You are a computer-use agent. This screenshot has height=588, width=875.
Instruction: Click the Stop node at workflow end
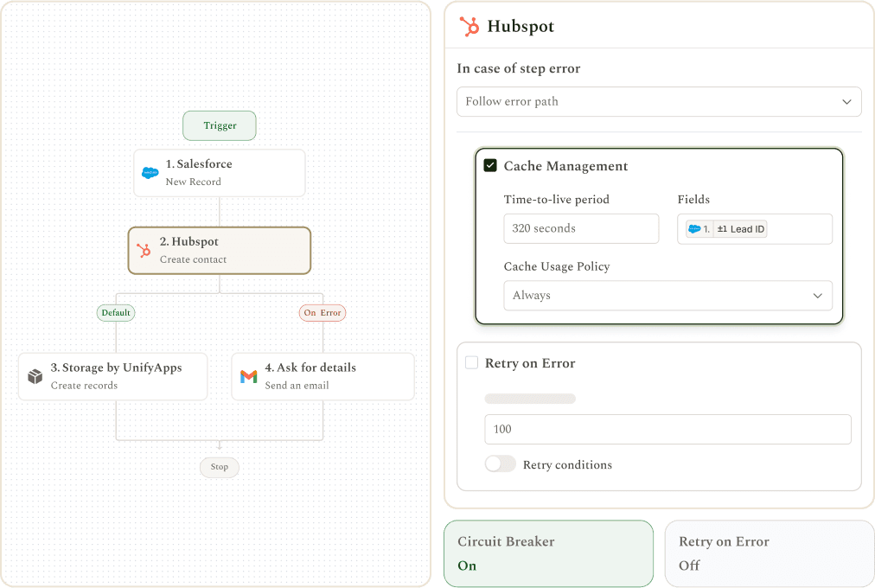[x=220, y=467]
